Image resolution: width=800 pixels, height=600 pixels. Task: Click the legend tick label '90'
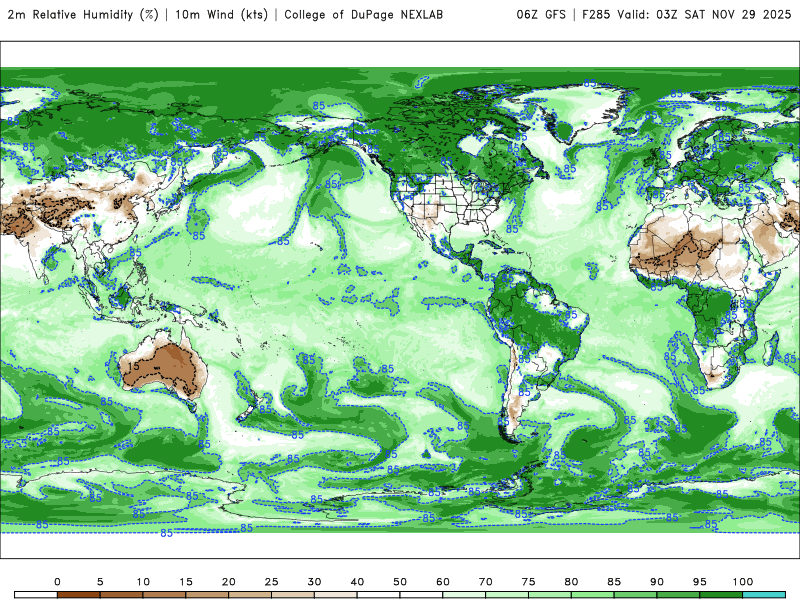coord(657,582)
